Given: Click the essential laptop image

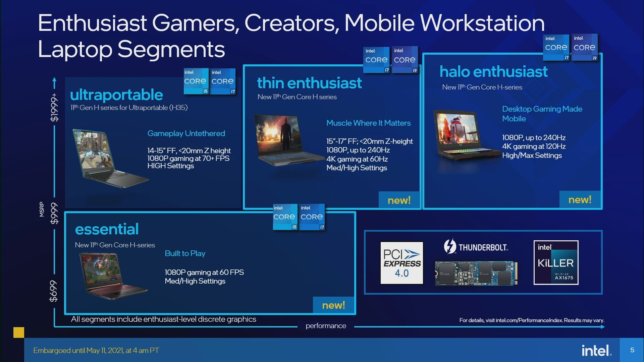Looking at the screenshot, I should coord(113,276).
